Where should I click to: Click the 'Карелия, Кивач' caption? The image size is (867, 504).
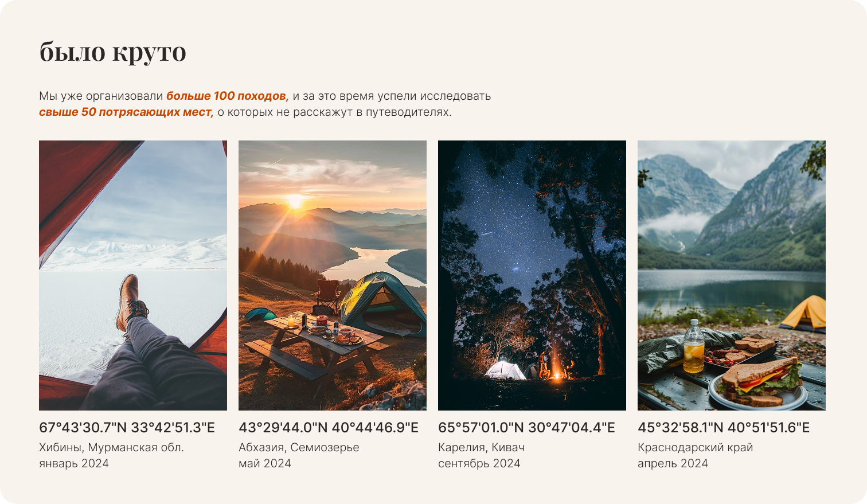coord(481,447)
